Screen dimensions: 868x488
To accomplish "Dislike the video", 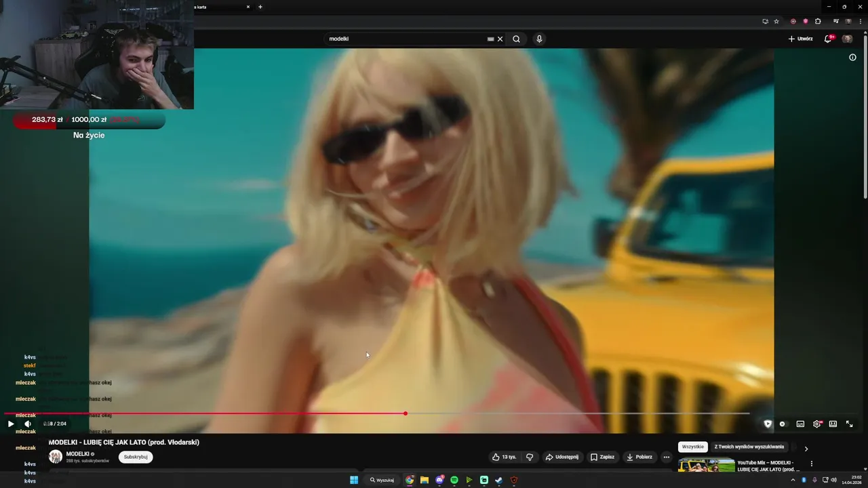I will [530, 457].
